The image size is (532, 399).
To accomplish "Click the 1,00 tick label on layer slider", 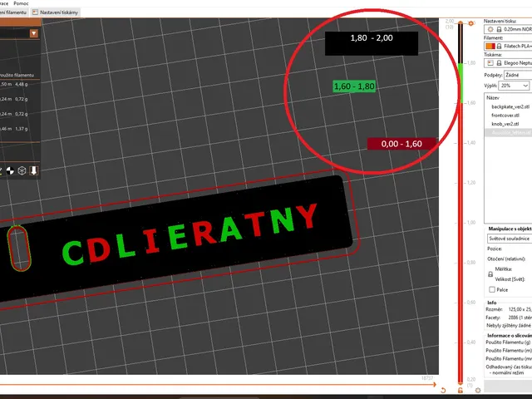I will tap(470, 223).
